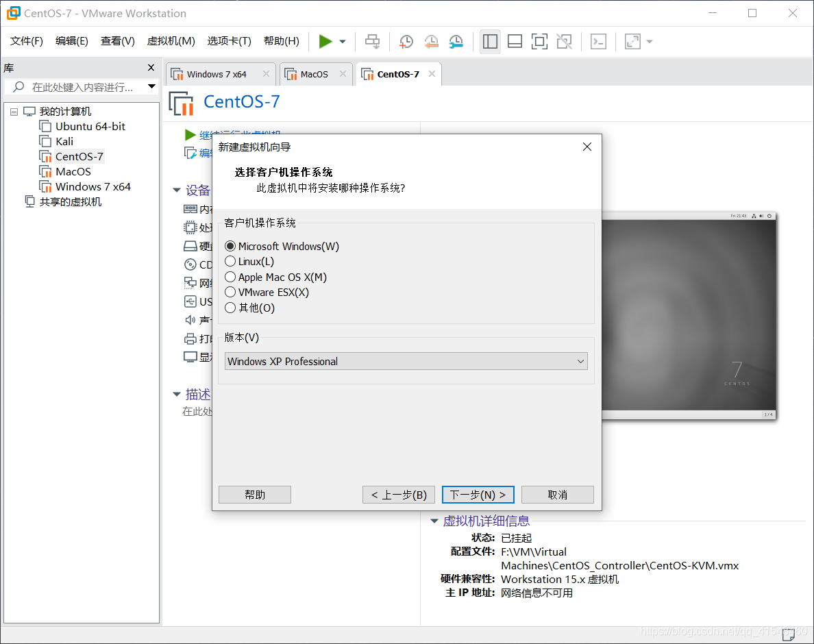
Task: Select Windows 7 x64 in the library tree
Action: click(93, 186)
